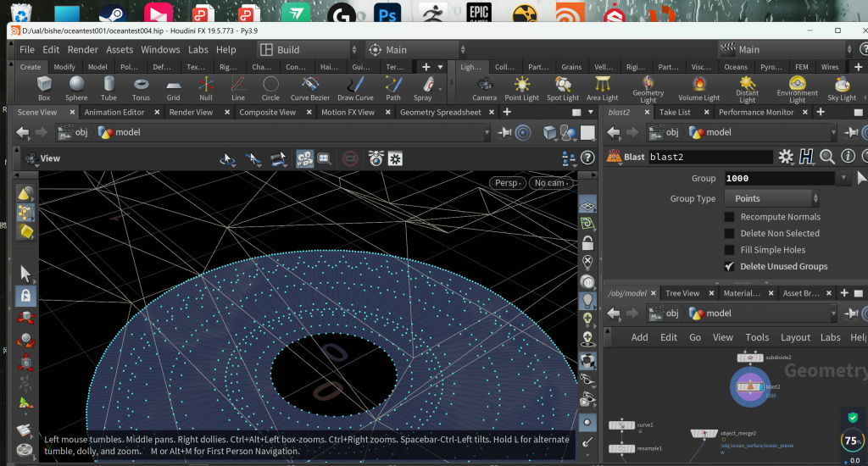Image resolution: width=868 pixels, height=466 pixels.
Task: Open network editor Tools menu
Action: tap(757, 337)
